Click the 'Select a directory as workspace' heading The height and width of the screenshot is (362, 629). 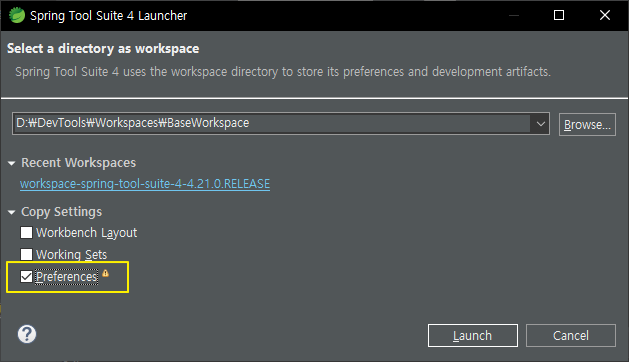tap(103, 49)
